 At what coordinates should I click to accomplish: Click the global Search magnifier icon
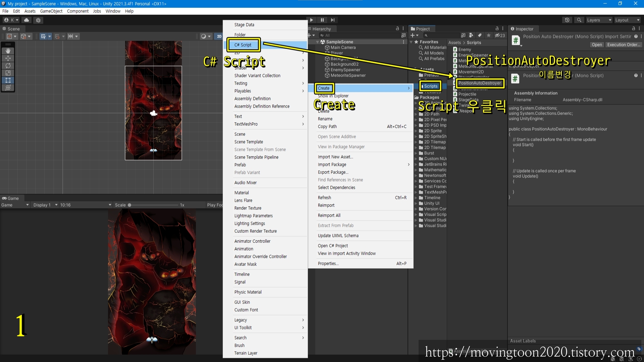(x=579, y=20)
